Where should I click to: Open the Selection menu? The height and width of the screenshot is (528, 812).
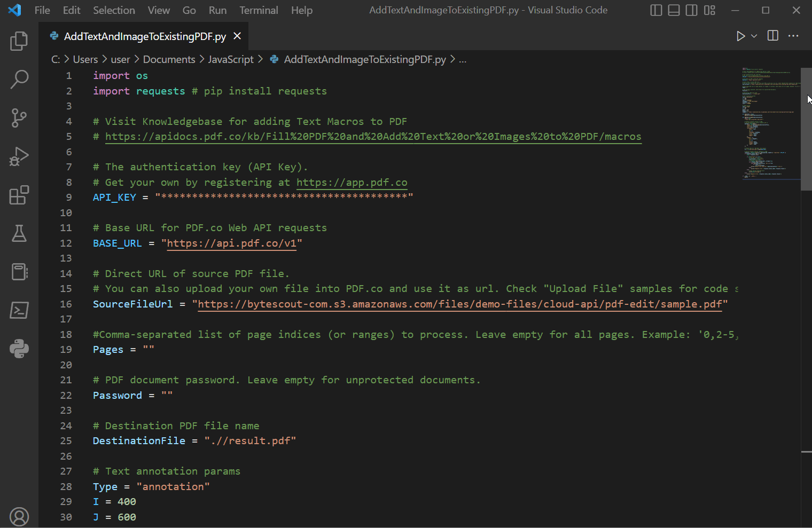coord(114,10)
